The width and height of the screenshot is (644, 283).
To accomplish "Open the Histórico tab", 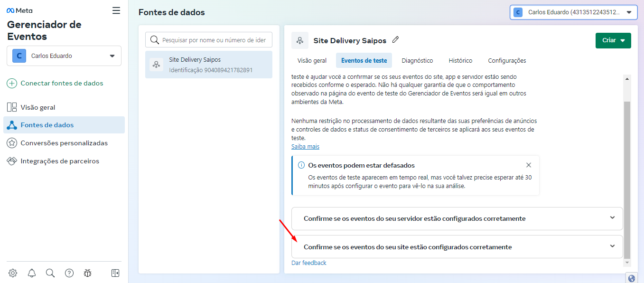I will pos(460,60).
